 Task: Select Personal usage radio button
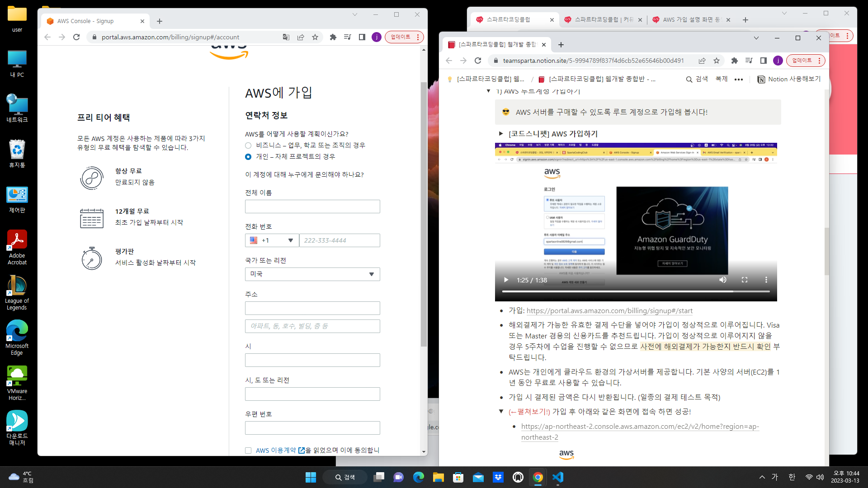point(248,157)
